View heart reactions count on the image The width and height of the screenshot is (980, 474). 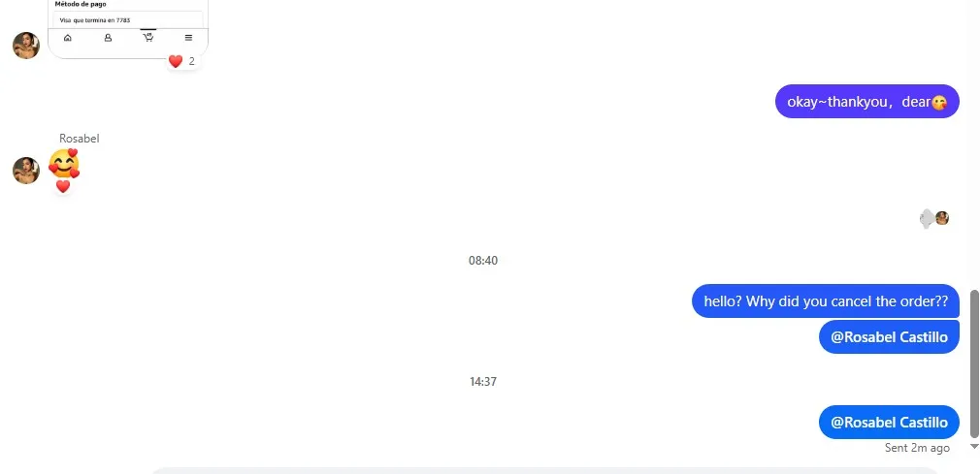pos(182,61)
